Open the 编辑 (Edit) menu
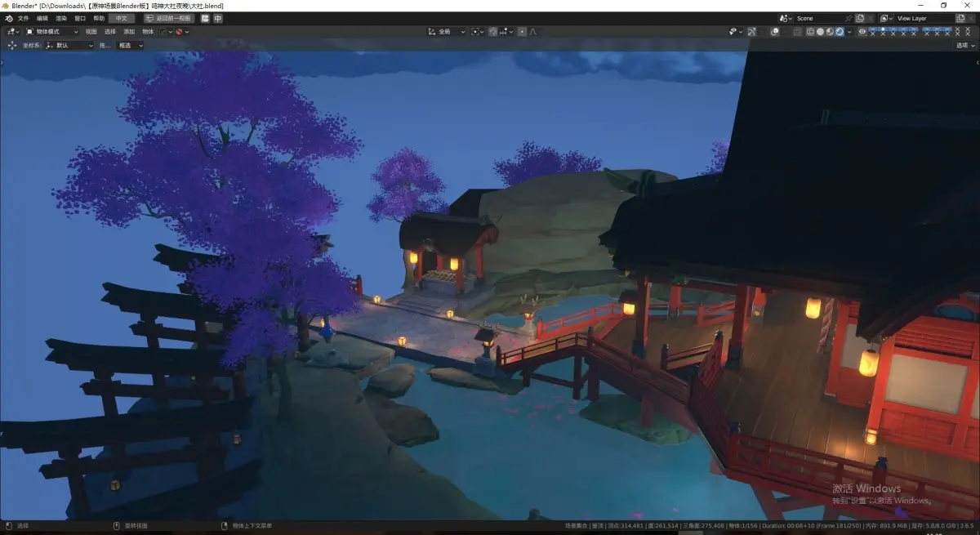The image size is (980, 535). pyautogui.click(x=42, y=18)
